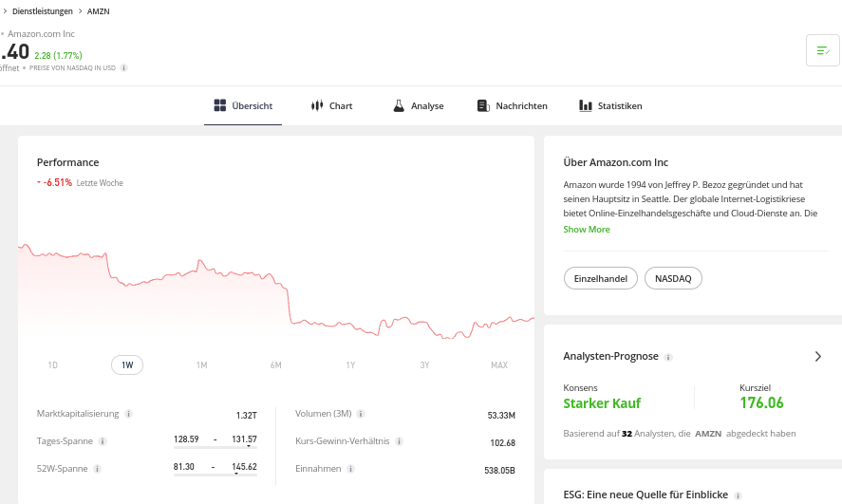Click the AMZN breadcrumb
842x504 pixels.
(x=99, y=11)
